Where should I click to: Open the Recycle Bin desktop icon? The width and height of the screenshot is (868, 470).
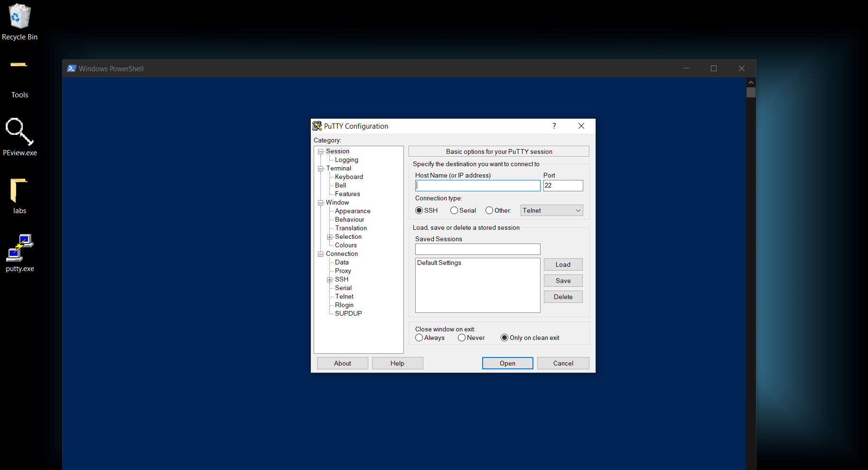tap(19, 17)
